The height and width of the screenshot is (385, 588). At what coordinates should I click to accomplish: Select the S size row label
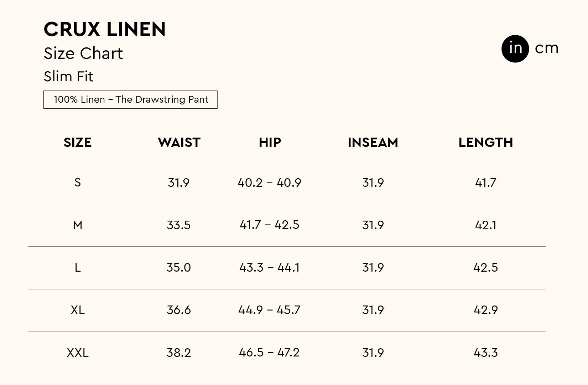point(78,183)
